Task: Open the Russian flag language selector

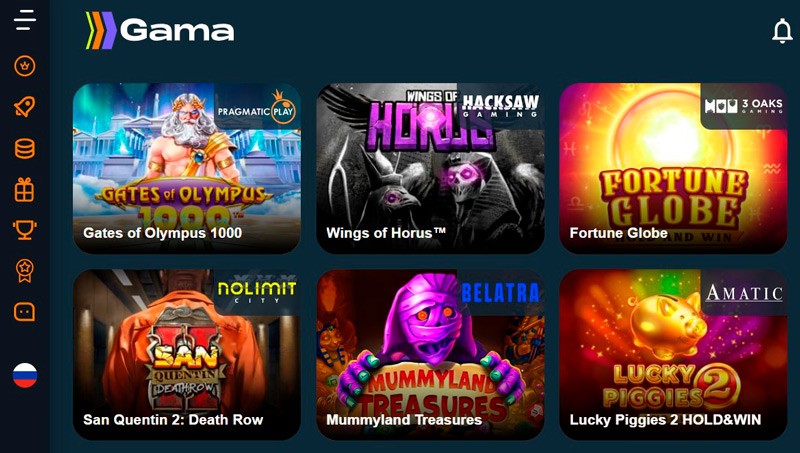Action: point(25,375)
